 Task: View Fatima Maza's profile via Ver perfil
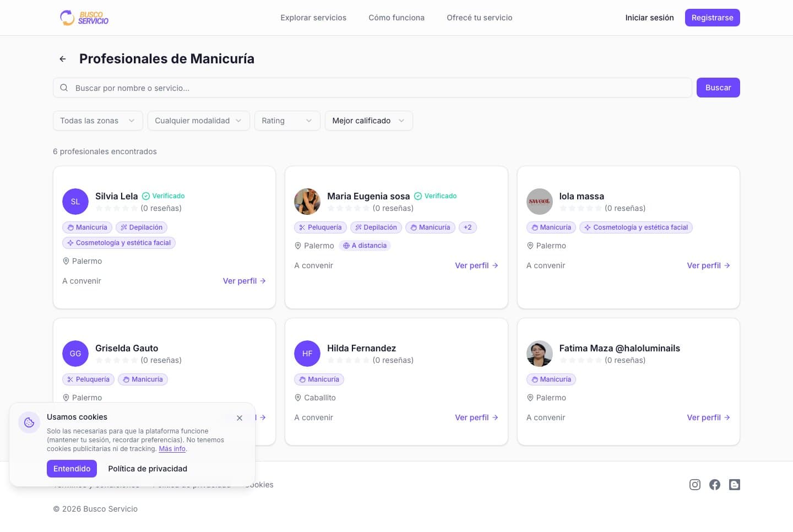coord(709,417)
